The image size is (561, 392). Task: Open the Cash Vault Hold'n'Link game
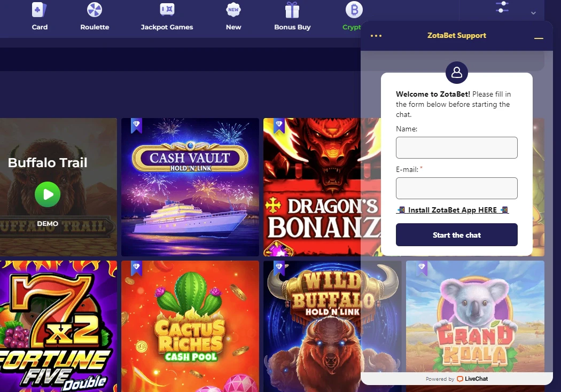coord(190,187)
